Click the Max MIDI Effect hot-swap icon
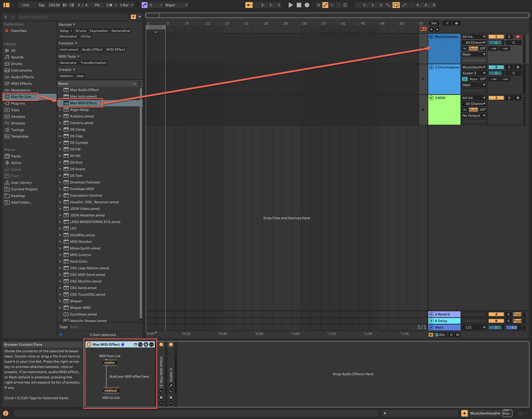Viewport: 532px width, 419px height. click(140, 344)
